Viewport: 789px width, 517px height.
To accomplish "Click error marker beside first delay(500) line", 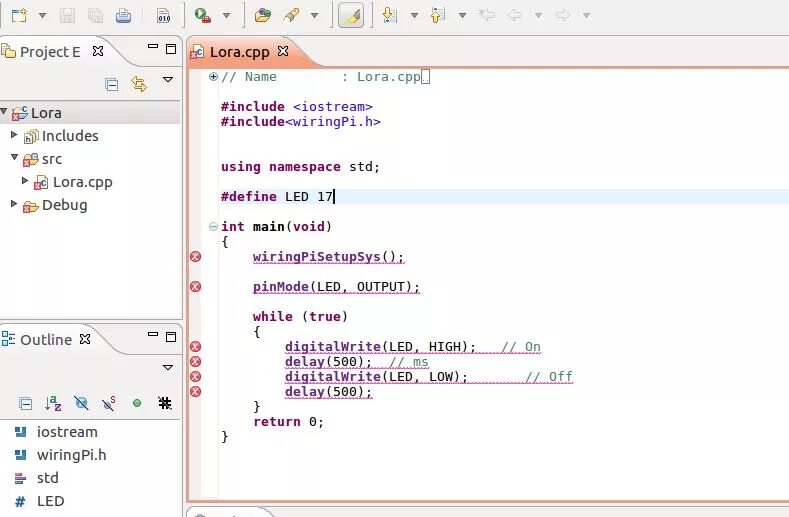I will pos(195,361).
